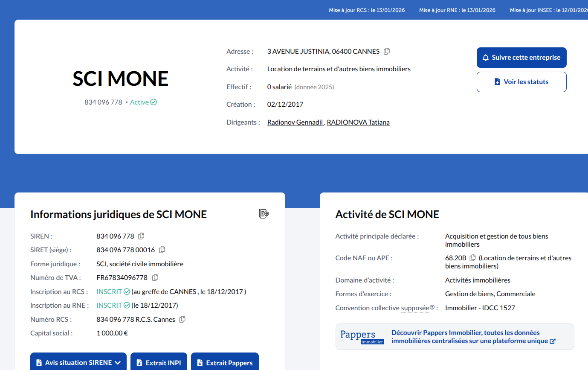The image size is (588, 370).
Task: Download the Extrait Pappers
Action: [225, 363]
